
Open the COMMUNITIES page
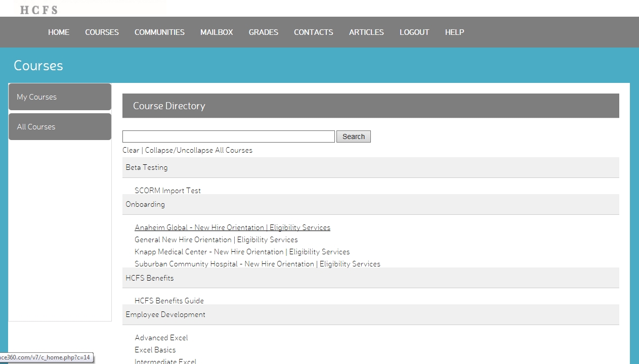(159, 32)
